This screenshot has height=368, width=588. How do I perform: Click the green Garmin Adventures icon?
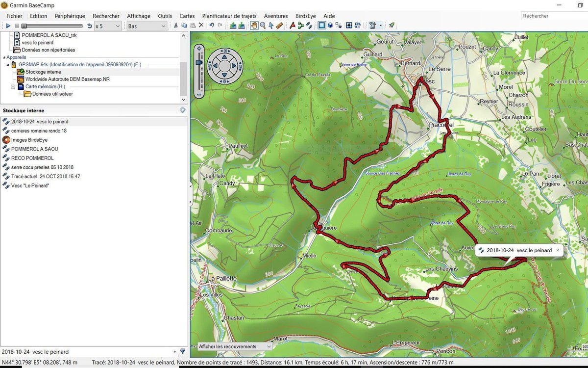coord(392,26)
